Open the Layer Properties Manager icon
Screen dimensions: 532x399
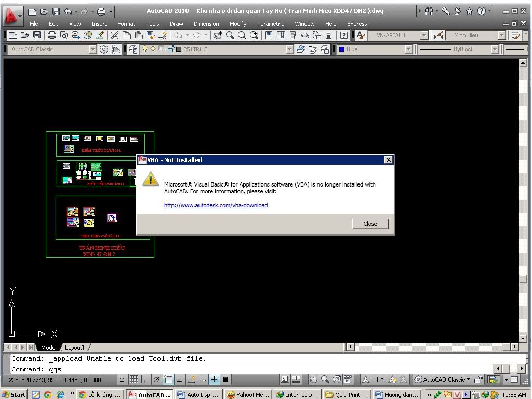pos(133,49)
